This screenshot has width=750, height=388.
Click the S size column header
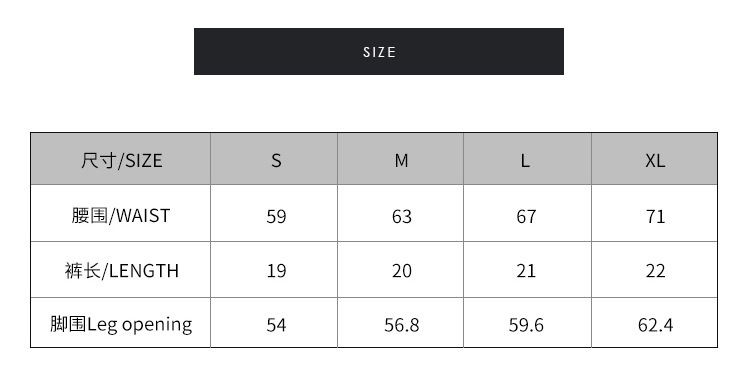(276, 161)
